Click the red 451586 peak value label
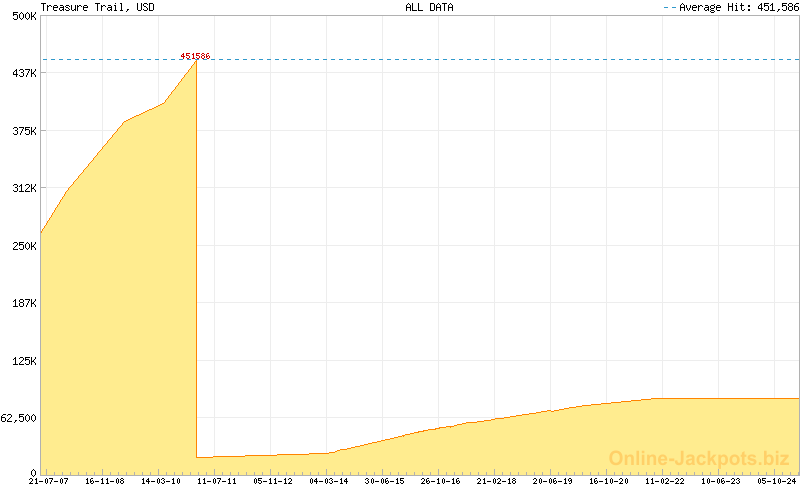This screenshot has height=490, width=800. pyautogui.click(x=195, y=56)
